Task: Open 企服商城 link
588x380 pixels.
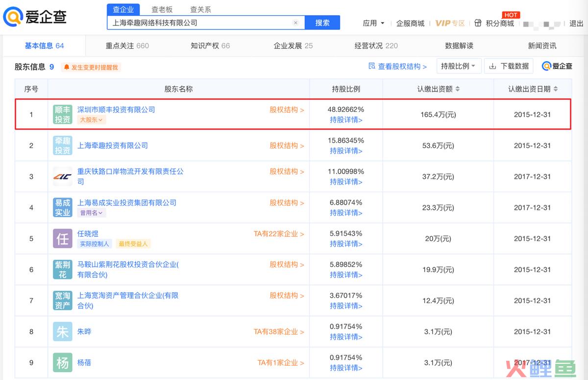Action: (x=410, y=23)
